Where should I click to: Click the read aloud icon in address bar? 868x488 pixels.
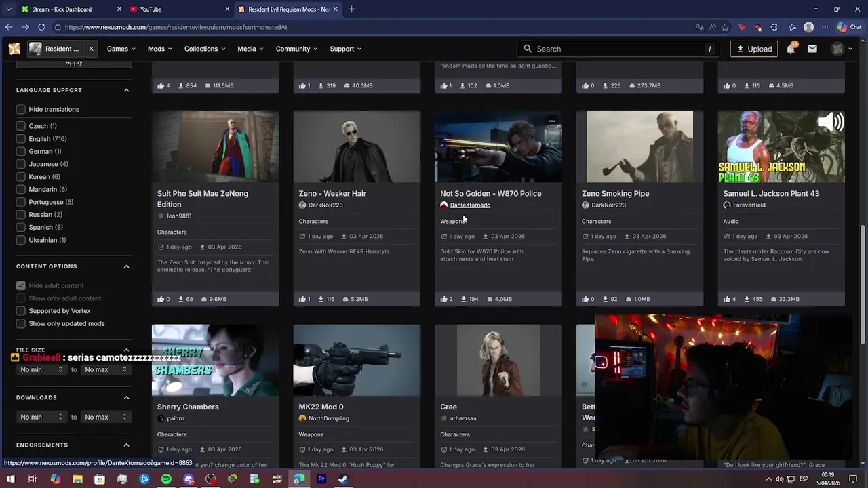(712, 27)
